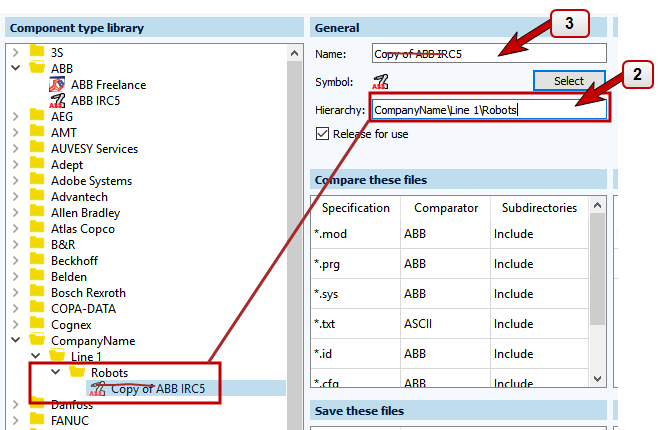Click the Cognex folder icon
The height and width of the screenshot is (430, 663).
[x=37, y=324]
